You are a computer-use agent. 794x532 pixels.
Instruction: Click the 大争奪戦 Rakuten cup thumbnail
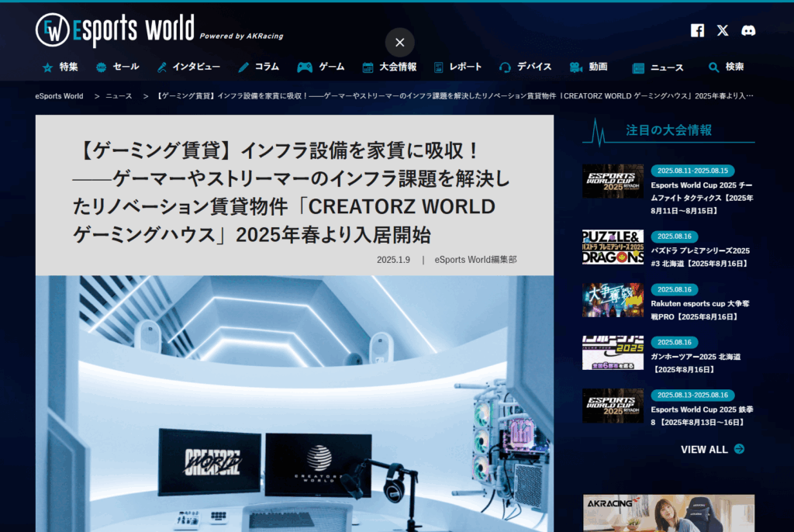click(613, 300)
